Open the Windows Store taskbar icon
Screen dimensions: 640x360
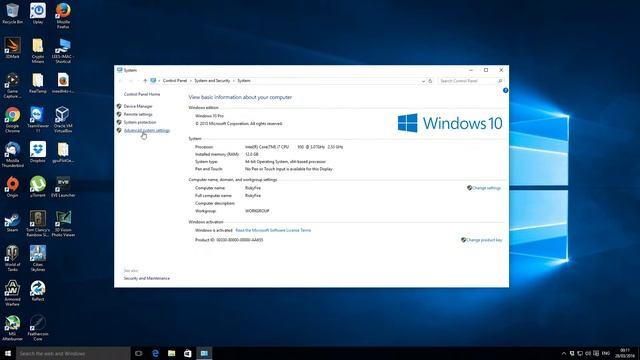coord(188,353)
